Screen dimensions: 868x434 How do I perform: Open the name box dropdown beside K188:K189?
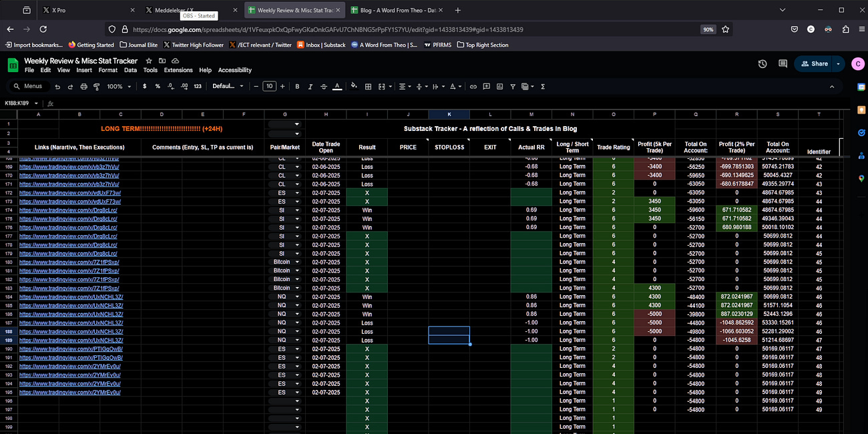coord(36,103)
